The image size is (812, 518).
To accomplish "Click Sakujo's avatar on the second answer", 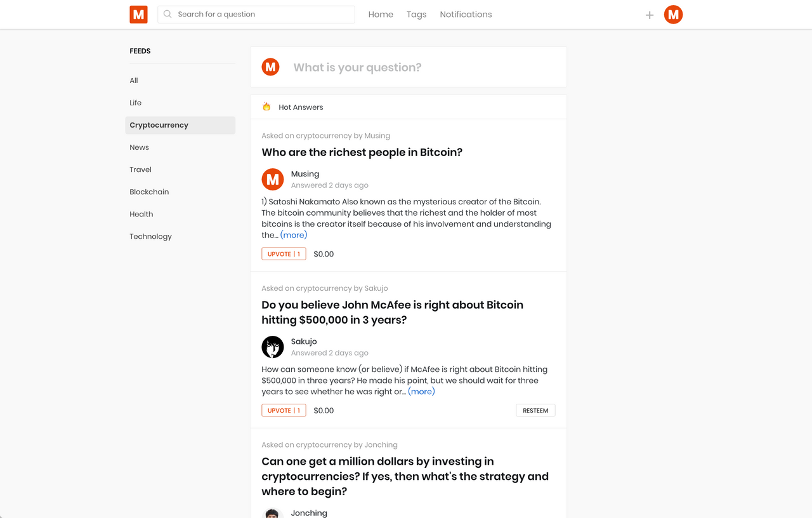I will pyautogui.click(x=273, y=347).
